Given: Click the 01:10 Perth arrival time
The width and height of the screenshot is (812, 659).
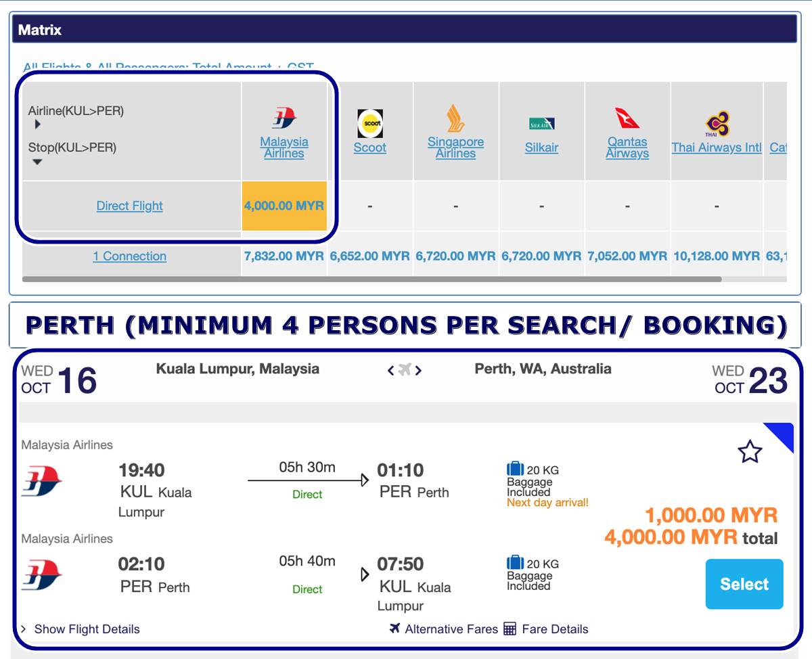Looking at the screenshot, I should (402, 470).
